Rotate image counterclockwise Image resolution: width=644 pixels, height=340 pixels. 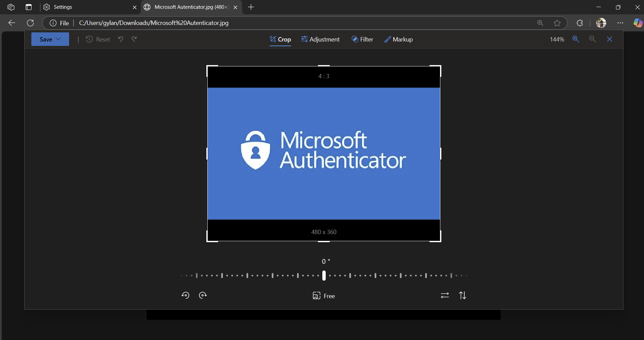[185, 295]
